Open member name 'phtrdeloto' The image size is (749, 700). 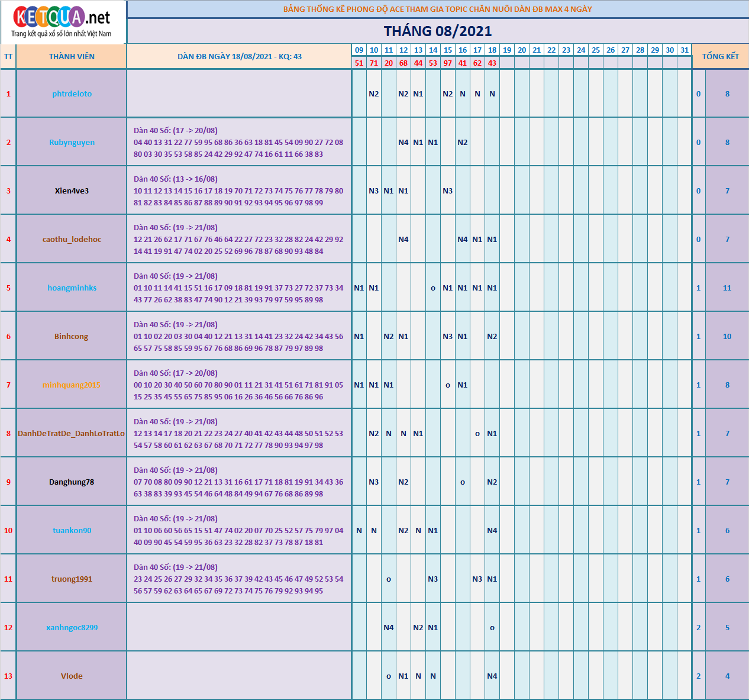(72, 94)
